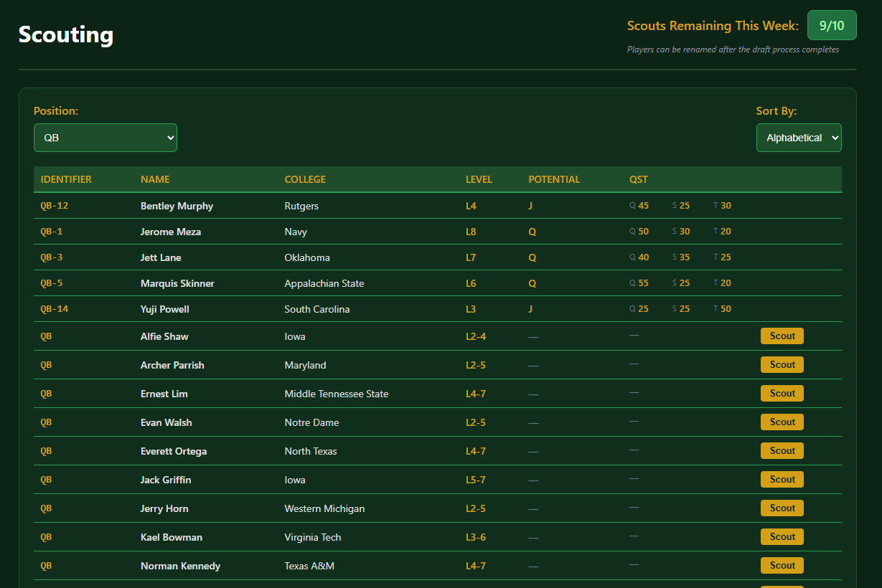Click the QB-1 identifier for Jerome Meza
Screen dimensions: 882x588
pyautogui.click(x=52, y=232)
